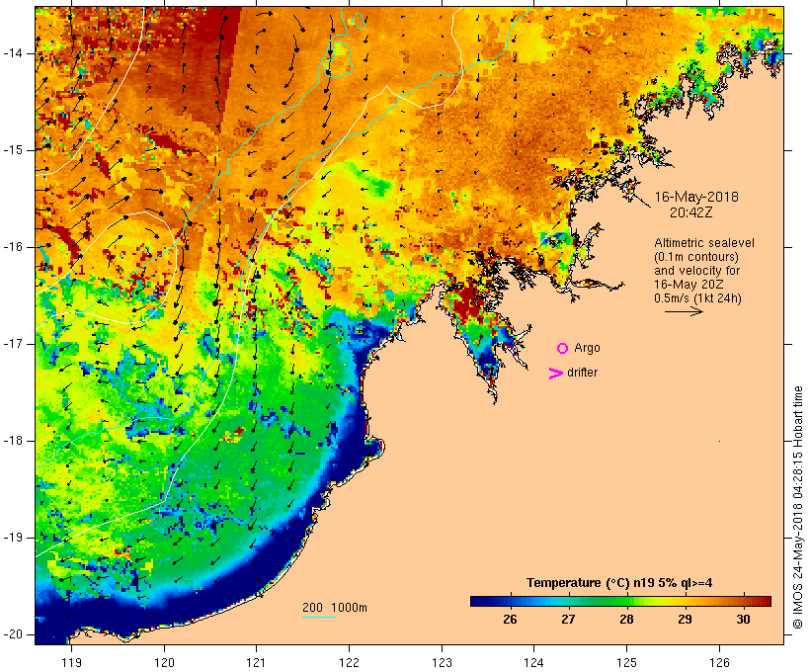
Task: Click the time label 20:42Z
Action: (691, 212)
